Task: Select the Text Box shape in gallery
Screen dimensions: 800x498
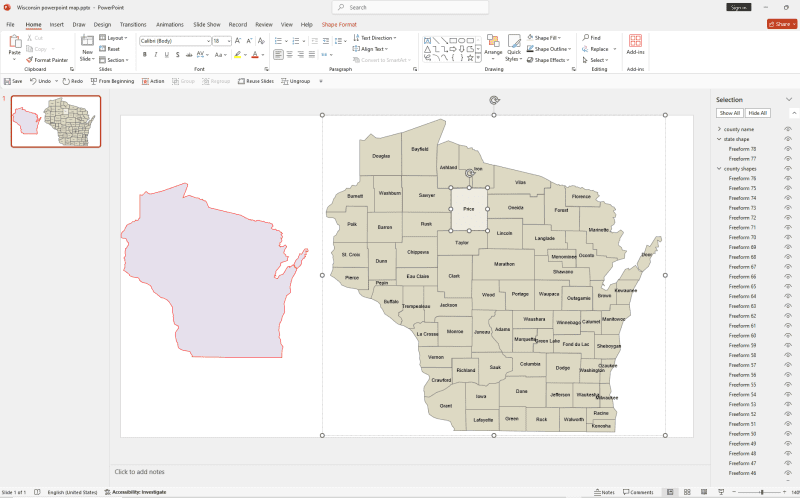Action: tap(428, 40)
